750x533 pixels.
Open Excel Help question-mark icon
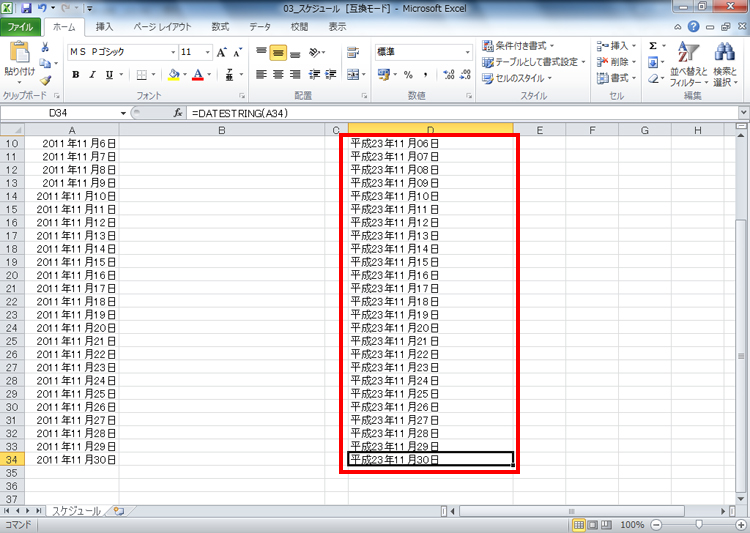coord(694,27)
